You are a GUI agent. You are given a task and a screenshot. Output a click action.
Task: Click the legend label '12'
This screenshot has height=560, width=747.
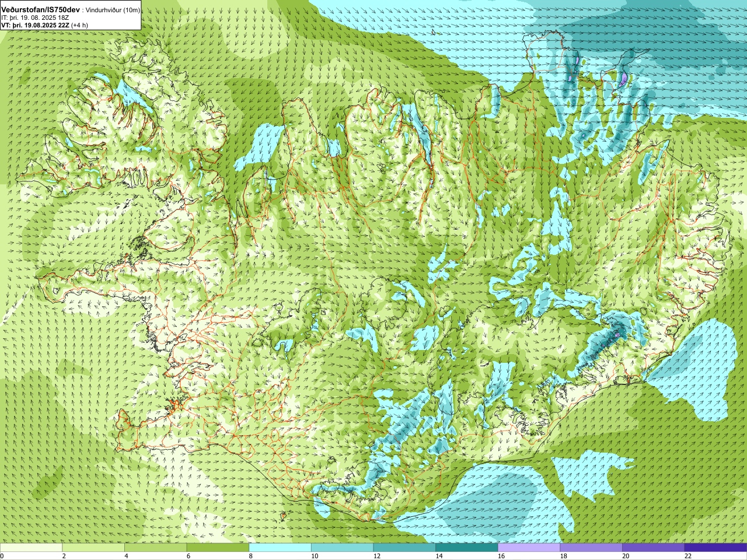377,556
